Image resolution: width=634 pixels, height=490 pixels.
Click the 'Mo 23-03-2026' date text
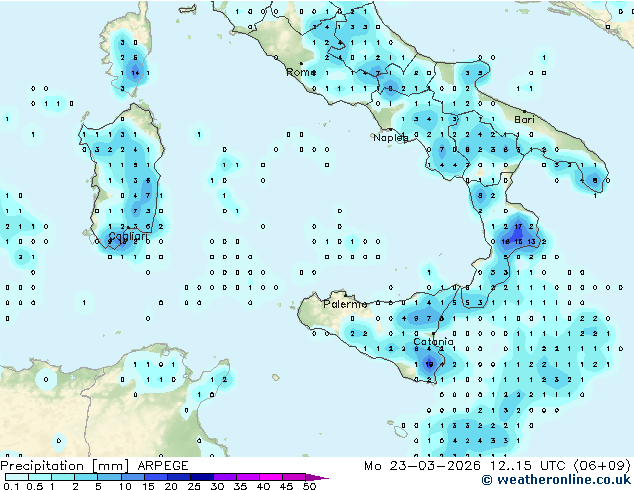pos(423,466)
